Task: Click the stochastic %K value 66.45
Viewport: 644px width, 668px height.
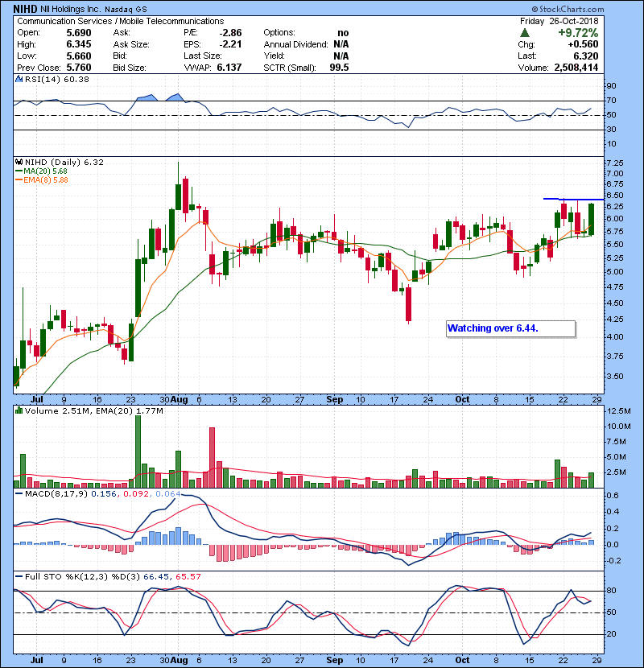Action: pyautogui.click(x=156, y=577)
